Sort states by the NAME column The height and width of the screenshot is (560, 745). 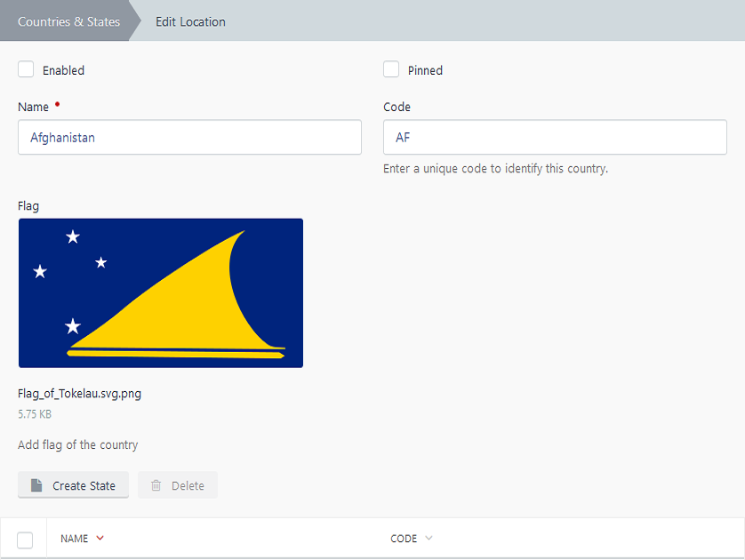pos(74,539)
